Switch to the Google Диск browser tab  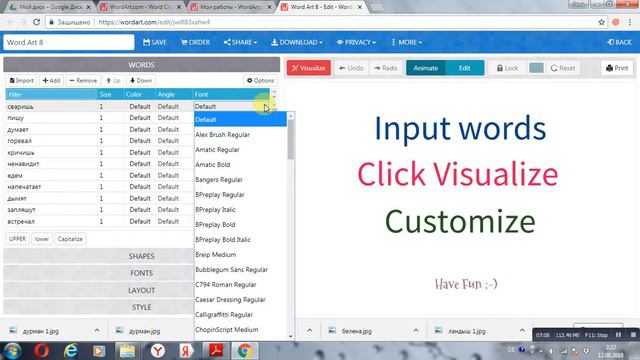pyautogui.click(x=50, y=7)
